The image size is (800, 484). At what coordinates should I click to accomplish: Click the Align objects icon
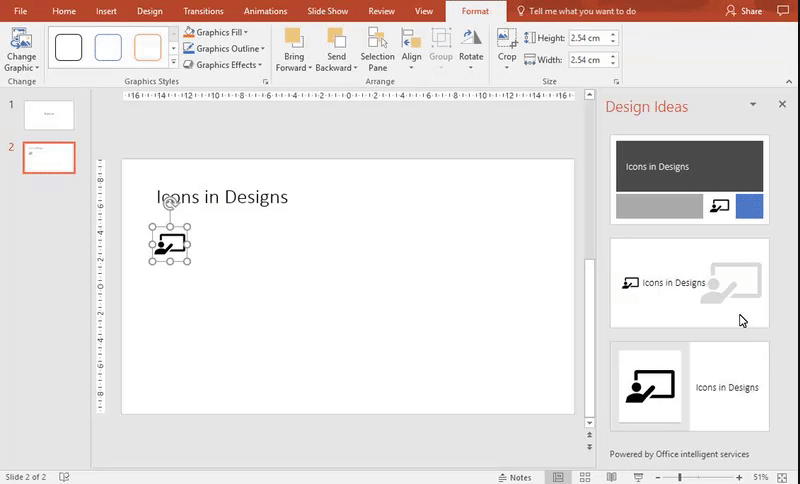(411, 38)
